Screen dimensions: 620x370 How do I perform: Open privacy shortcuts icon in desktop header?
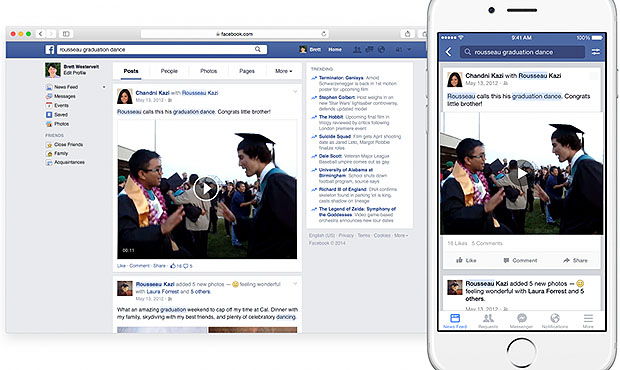coord(399,49)
